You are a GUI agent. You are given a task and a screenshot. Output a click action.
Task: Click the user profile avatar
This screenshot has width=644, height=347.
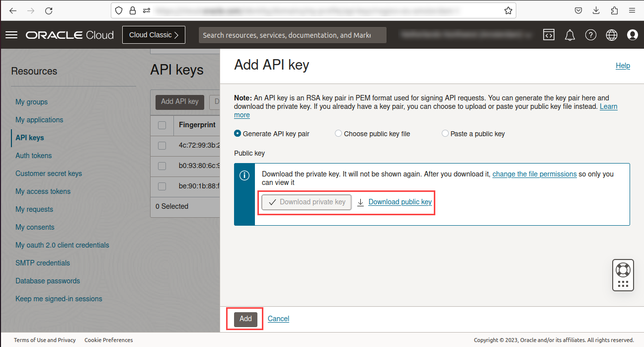click(632, 34)
